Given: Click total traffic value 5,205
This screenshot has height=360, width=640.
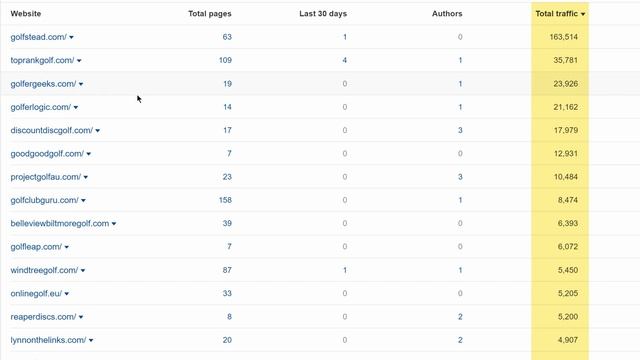Looking at the screenshot, I should [x=568, y=293].
